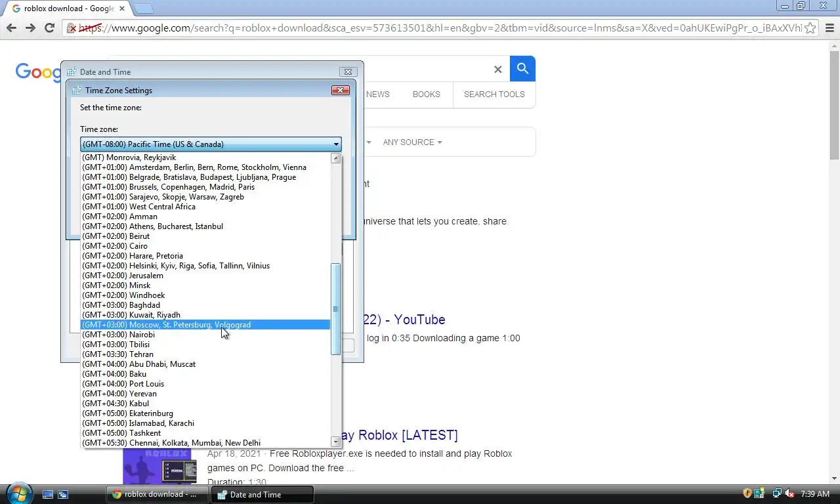The width and height of the screenshot is (840, 504).
Task: Close the Date and Time window
Action: tap(348, 72)
